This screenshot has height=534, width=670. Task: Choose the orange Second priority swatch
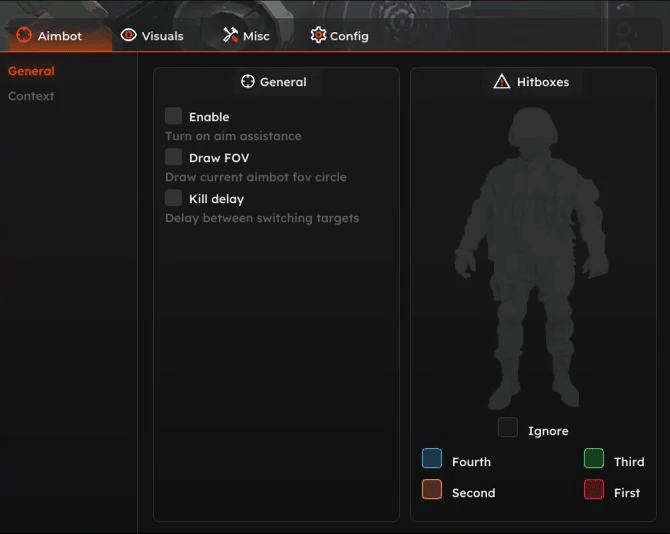click(x=432, y=490)
